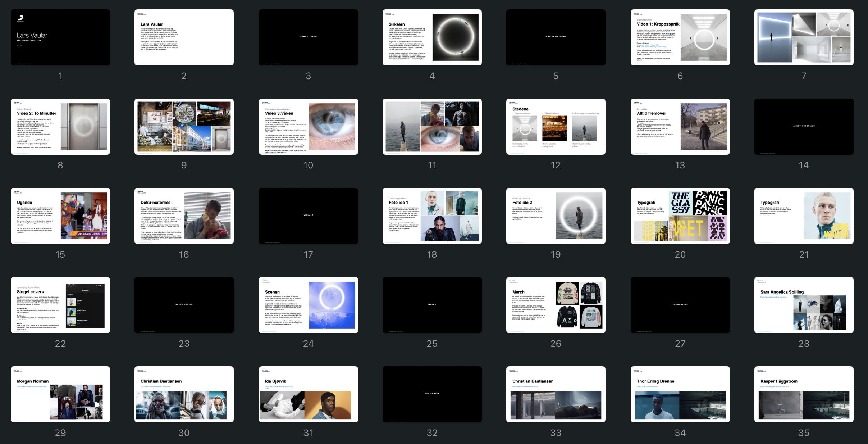Screen dimensions: 868x444
Task: Open slide 20 Typografi with posters
Action: pyautogui.click(x=680, y=216)
